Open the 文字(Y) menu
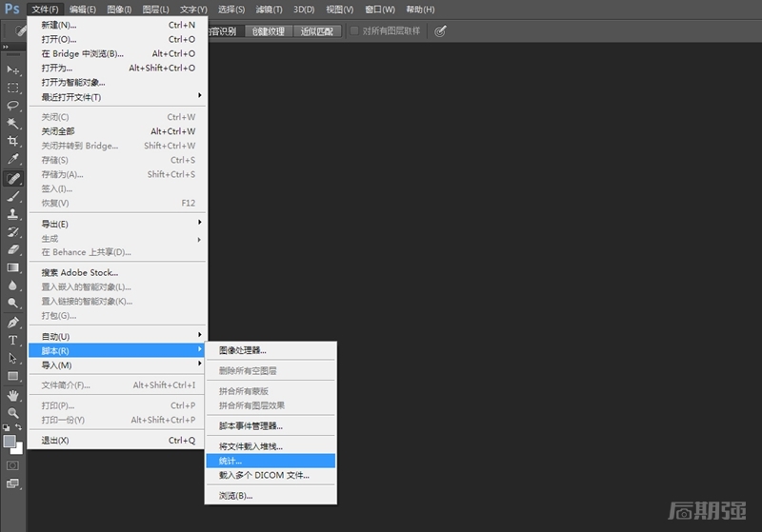The width and height of the screenshot is (762, 532). 193,10
